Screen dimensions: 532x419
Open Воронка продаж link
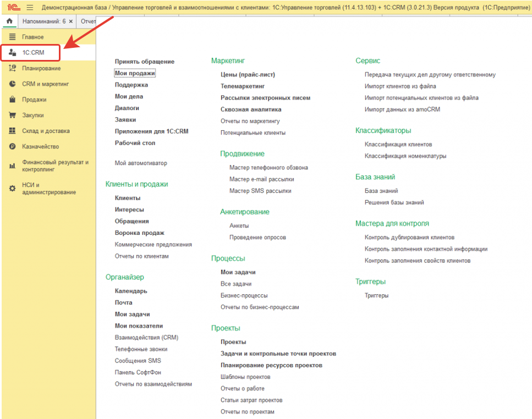point(140,233)
